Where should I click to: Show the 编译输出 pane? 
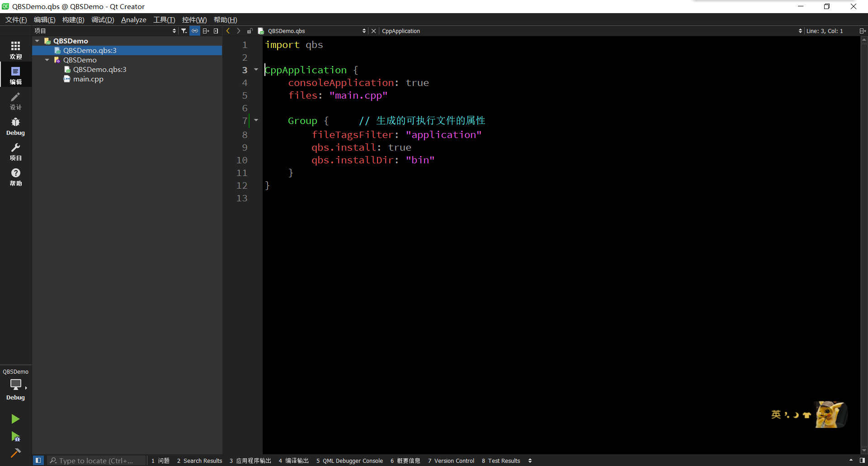tap(294, 461)
